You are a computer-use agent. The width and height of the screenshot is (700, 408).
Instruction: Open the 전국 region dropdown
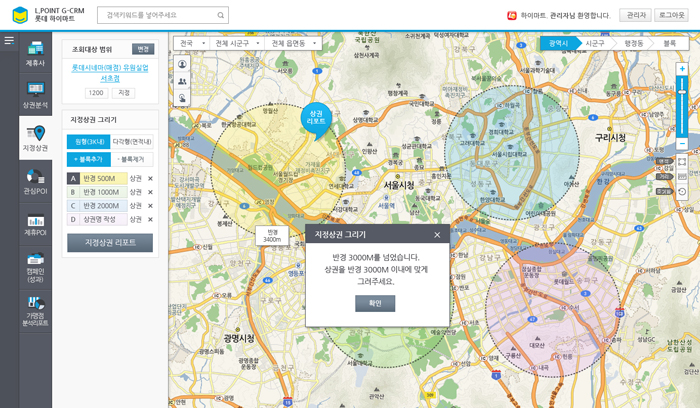click(192, 43)
